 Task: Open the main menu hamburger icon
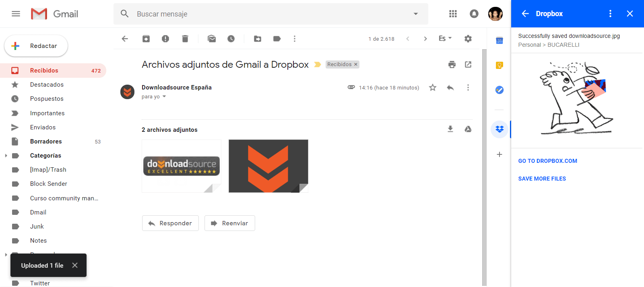16,14
